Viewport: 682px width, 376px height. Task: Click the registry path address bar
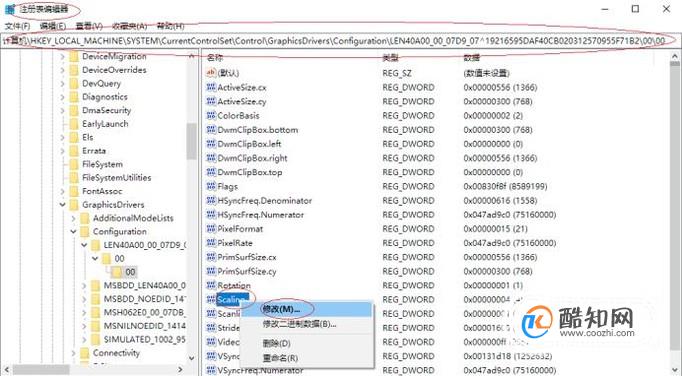(340, 41)
